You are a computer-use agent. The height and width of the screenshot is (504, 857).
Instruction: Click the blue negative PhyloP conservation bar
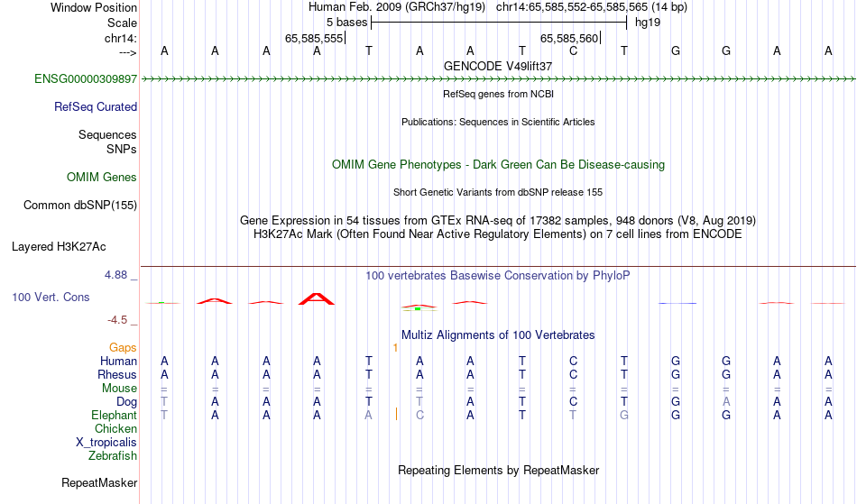(677, 303)
